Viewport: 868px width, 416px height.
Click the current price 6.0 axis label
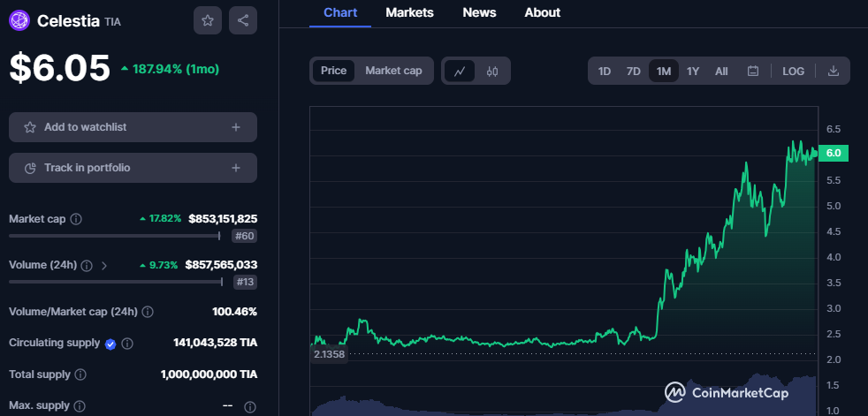click(x=833, y=153)
